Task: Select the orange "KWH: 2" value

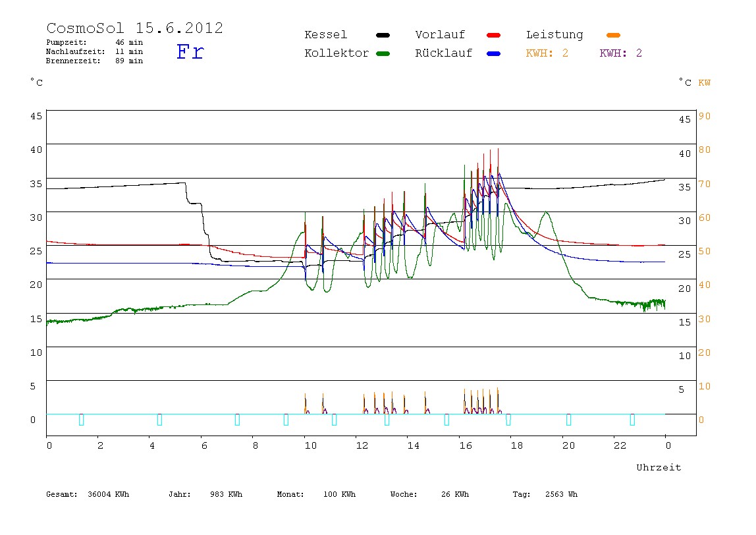Action: [x=547, y=53]
